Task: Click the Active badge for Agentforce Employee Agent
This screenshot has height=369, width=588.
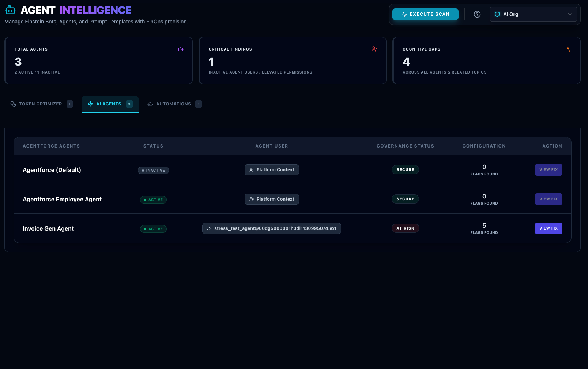Action: click(153, 200)
